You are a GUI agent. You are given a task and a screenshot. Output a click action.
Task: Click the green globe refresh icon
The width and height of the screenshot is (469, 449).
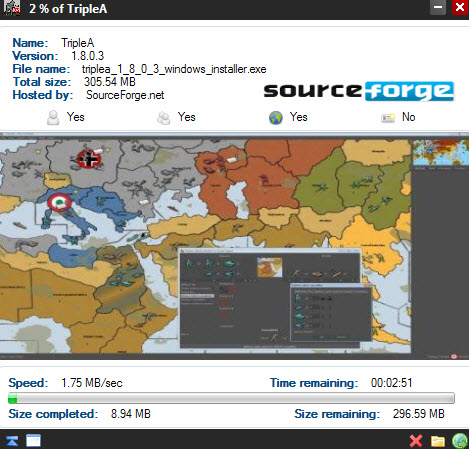pos(460,441)
